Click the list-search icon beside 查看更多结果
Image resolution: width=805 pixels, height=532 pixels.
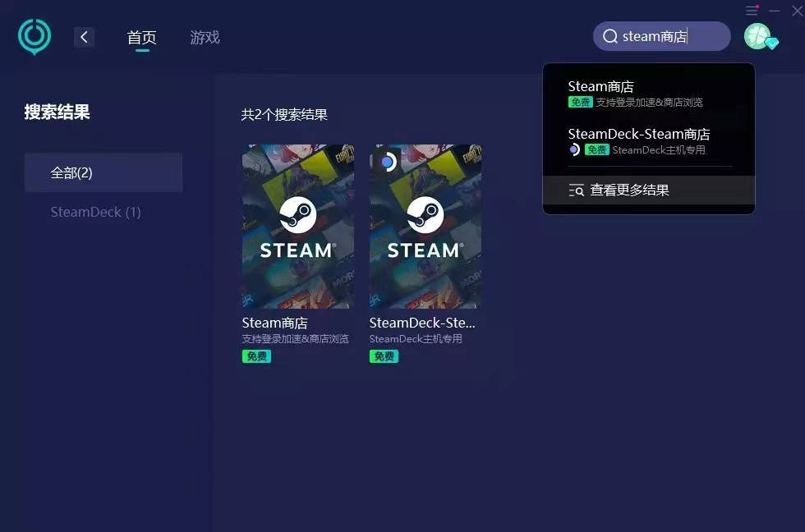576,190
